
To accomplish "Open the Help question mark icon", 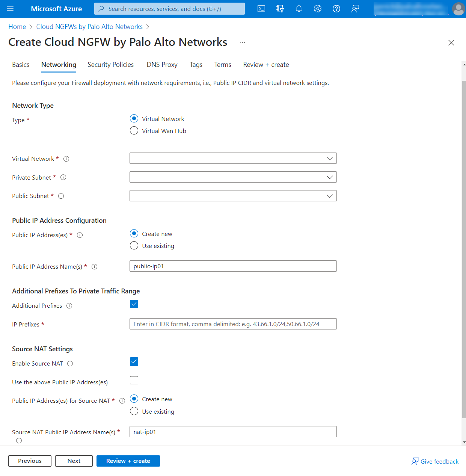I will click(336, 9).
